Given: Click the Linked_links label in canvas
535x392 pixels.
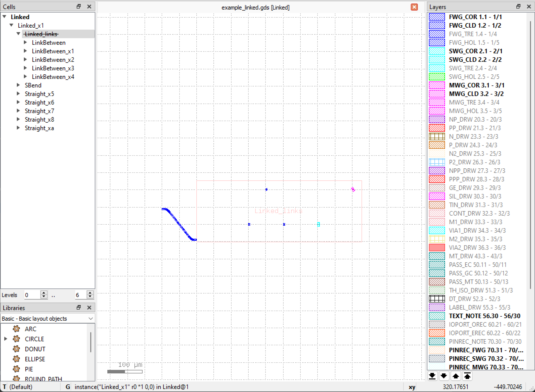Looking at the screenshot, I should tap(278, 211).
